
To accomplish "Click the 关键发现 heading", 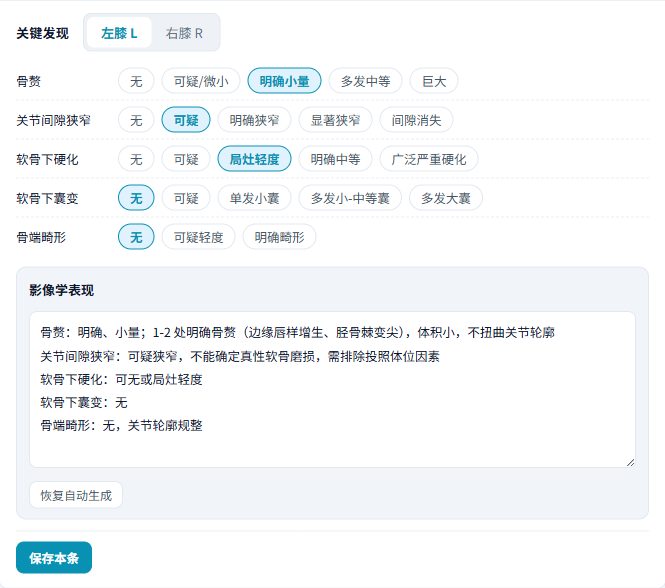I will click(42, 33).
